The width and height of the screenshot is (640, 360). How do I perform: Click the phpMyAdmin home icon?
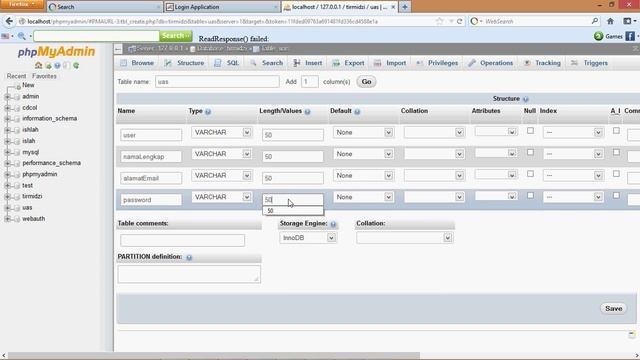pos(38,65)
